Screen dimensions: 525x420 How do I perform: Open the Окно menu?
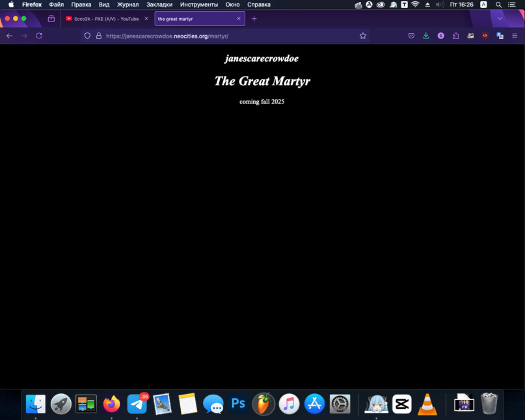click(x=232, y=5)
